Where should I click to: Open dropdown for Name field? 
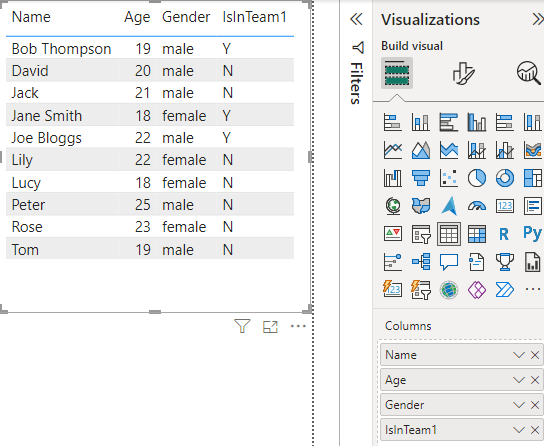(x=519, y=355)
